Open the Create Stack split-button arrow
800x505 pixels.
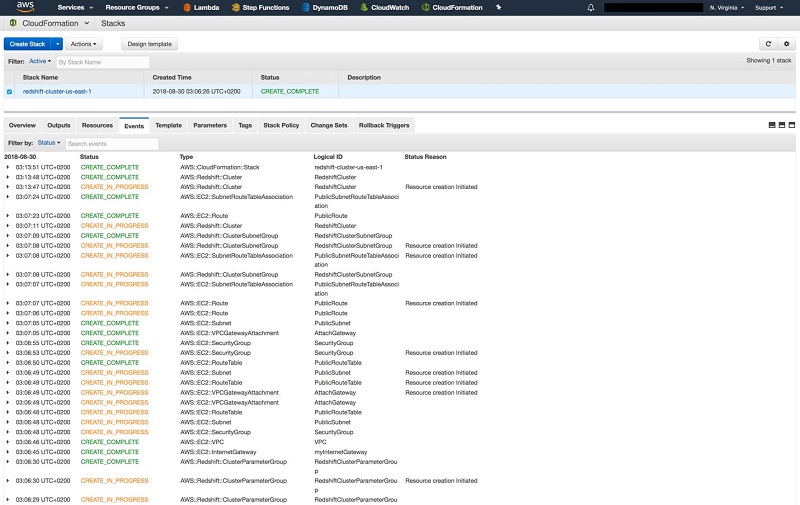coord(57,44)
